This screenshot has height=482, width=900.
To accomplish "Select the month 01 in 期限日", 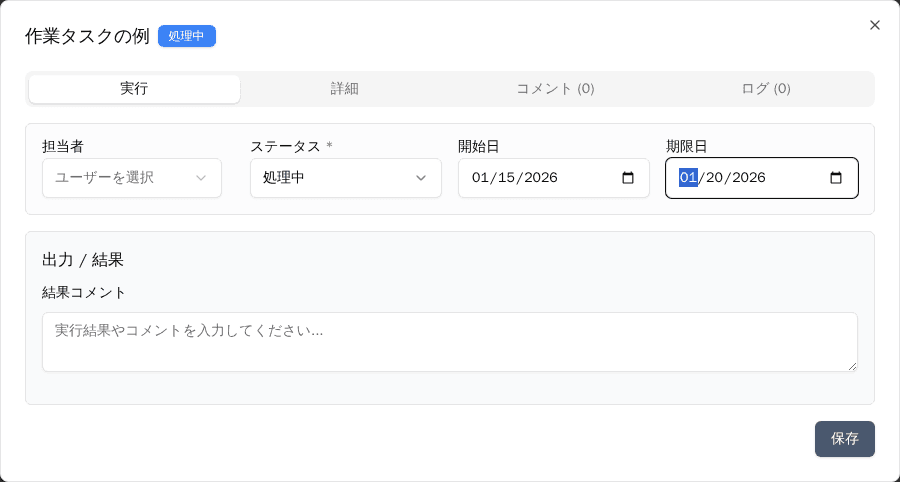I will 688,178.
